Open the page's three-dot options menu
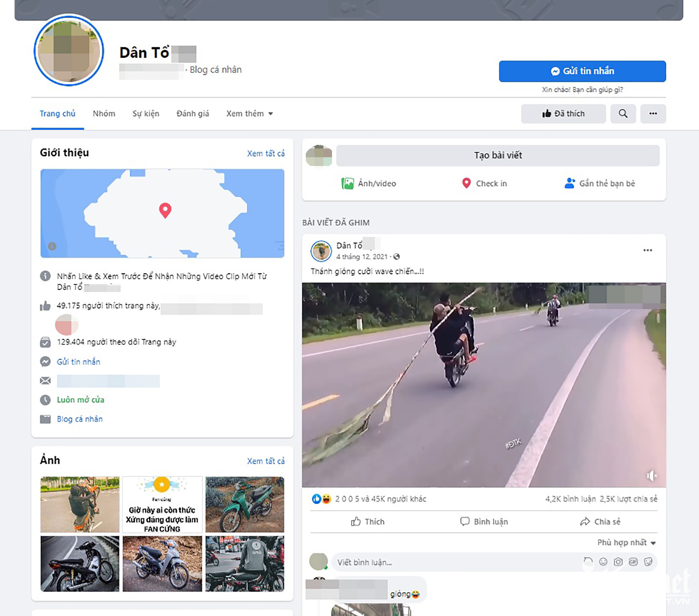The width and height of the screenshot is (699, 616). point(653,114)
